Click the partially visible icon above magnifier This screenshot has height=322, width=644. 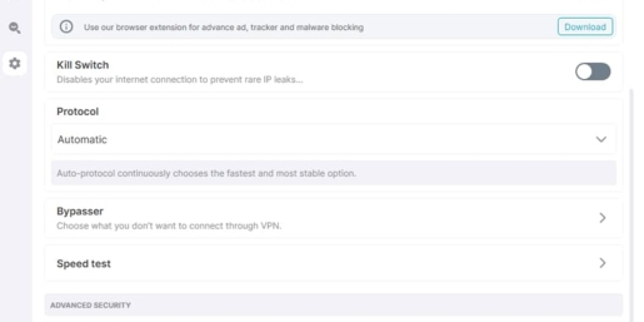[x=15, y=1]
